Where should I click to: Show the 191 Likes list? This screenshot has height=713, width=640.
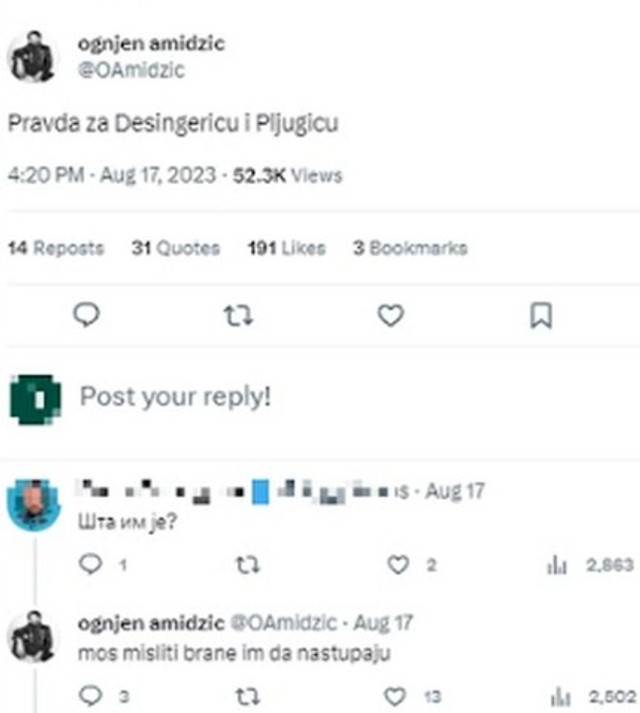(x=286, y=248)
